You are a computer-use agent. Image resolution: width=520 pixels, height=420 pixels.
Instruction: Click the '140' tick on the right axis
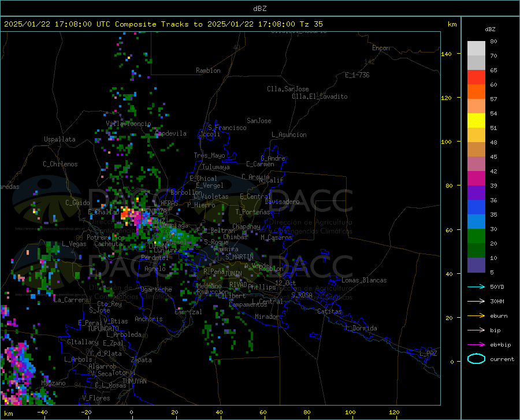pyautogui.click(x=446, y=54)
